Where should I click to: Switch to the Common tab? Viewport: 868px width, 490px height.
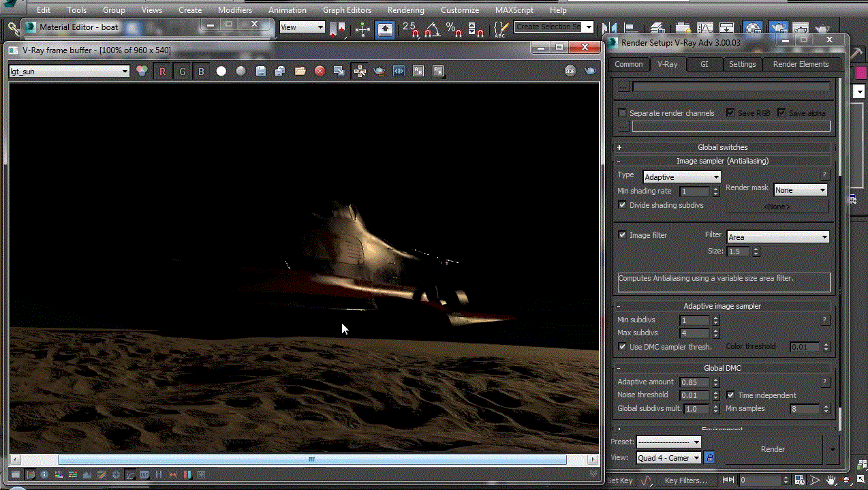(x=628, y=64)
